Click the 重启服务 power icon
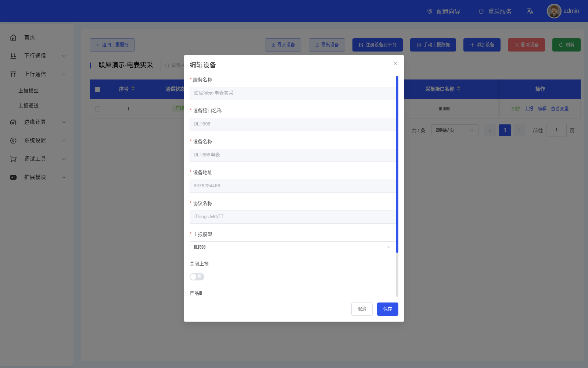 point(481,11)
